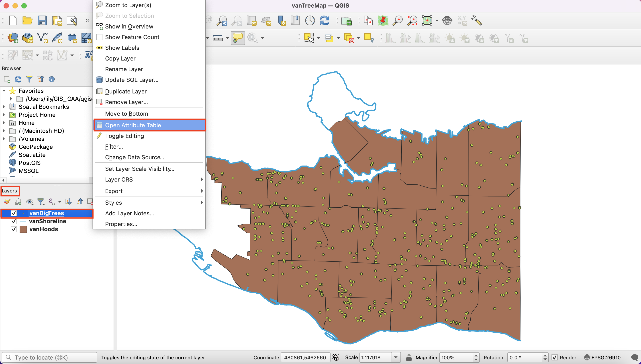The width and height of the screenshot is (641, 364).
Task: Choose Properties... in the context menu
Action: [x=121, y=224]
